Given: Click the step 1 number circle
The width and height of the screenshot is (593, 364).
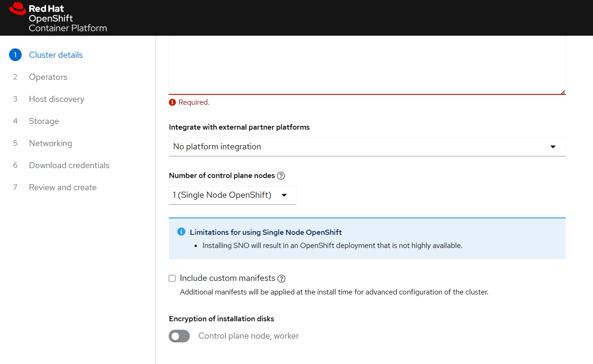Looking at the screenshot, I should point(15,55).
